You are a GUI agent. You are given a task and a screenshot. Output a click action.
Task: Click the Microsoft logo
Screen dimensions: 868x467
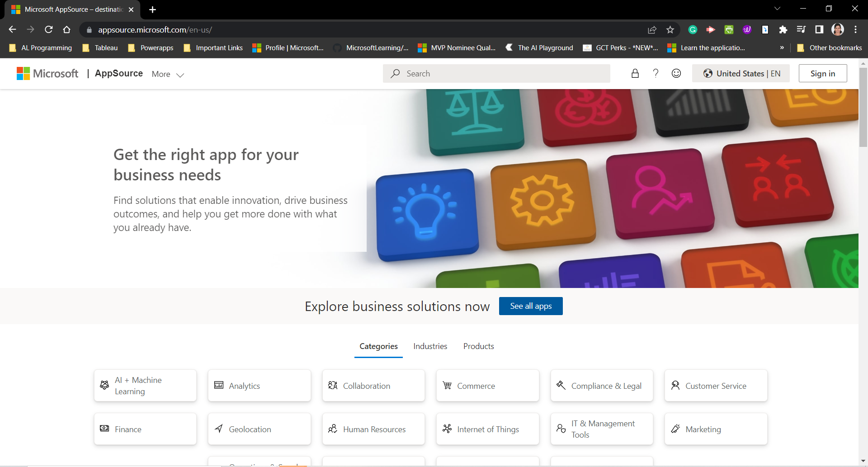[47, 73]
